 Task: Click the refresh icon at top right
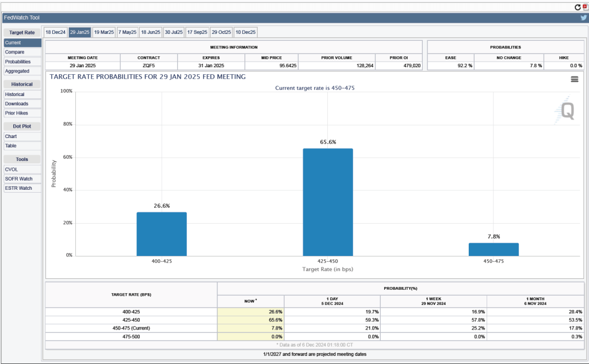tap(577, 7)
